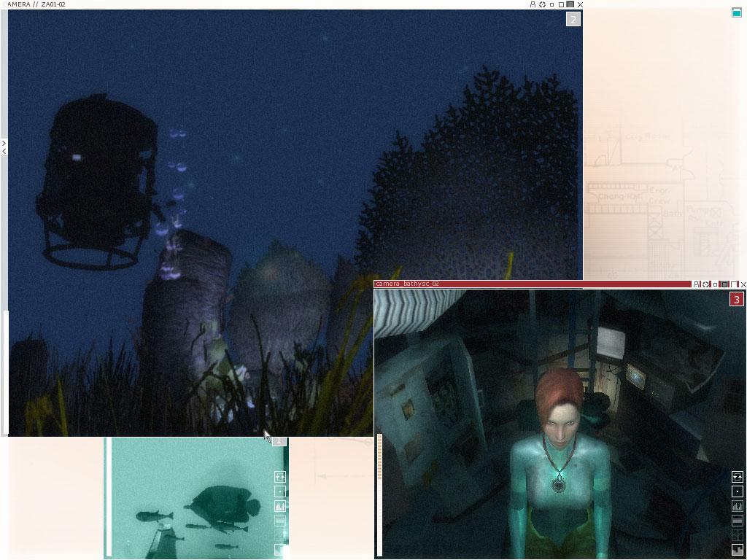Click the histogram bars icon in green camera 1 view

(279, 506)
